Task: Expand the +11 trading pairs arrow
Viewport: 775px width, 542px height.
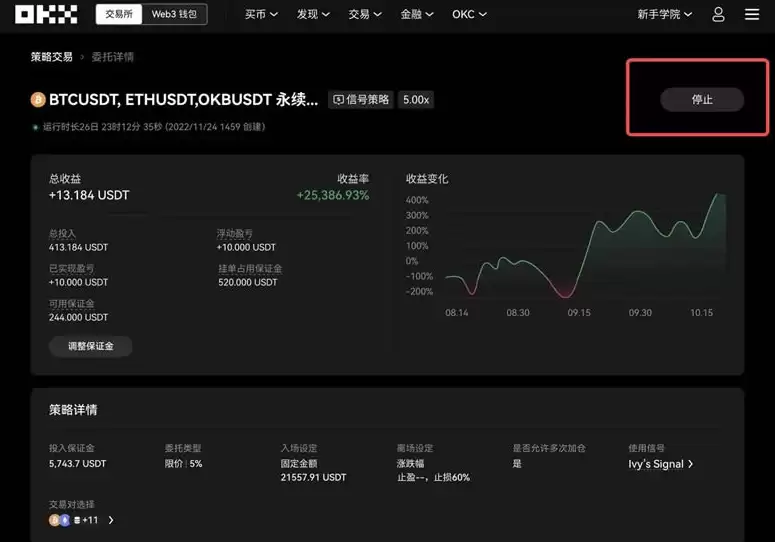Action: (111, 520)
